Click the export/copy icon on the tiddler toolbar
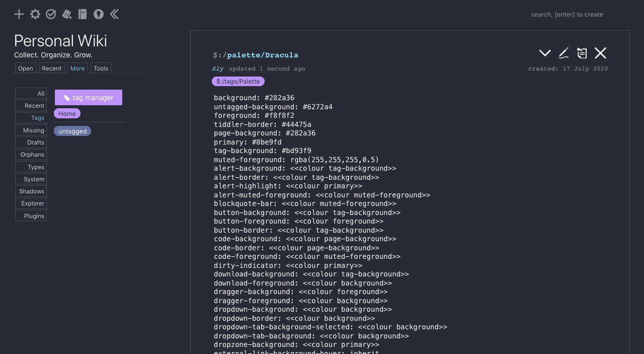Viewport: 644px width, 354px height. pos(582,52)
